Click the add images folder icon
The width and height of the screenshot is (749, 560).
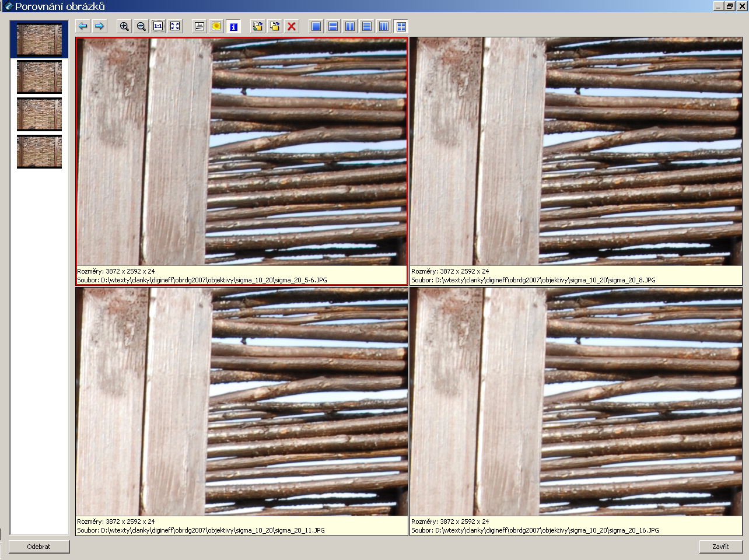[x=258, y=26]
